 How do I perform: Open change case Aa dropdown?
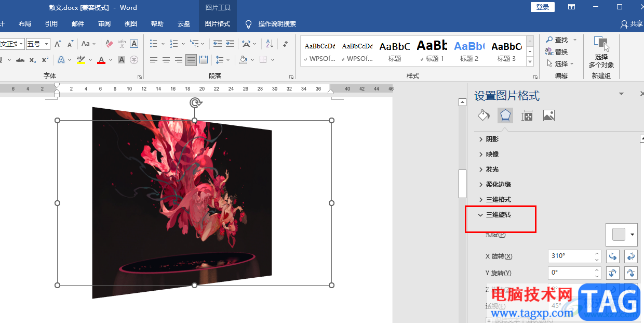tap(89, 44)
